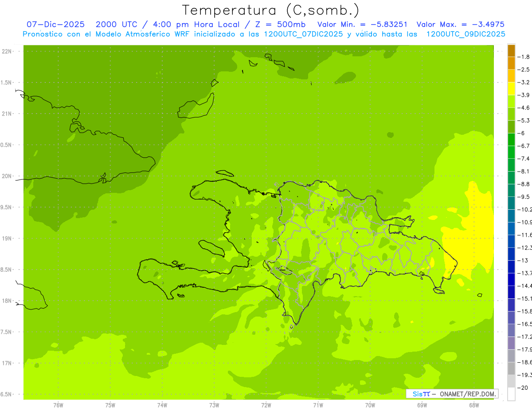Select the swatch between -3.9 and -4.6
The height and width of the screenshot is (411, 532).
coord(511,102)
